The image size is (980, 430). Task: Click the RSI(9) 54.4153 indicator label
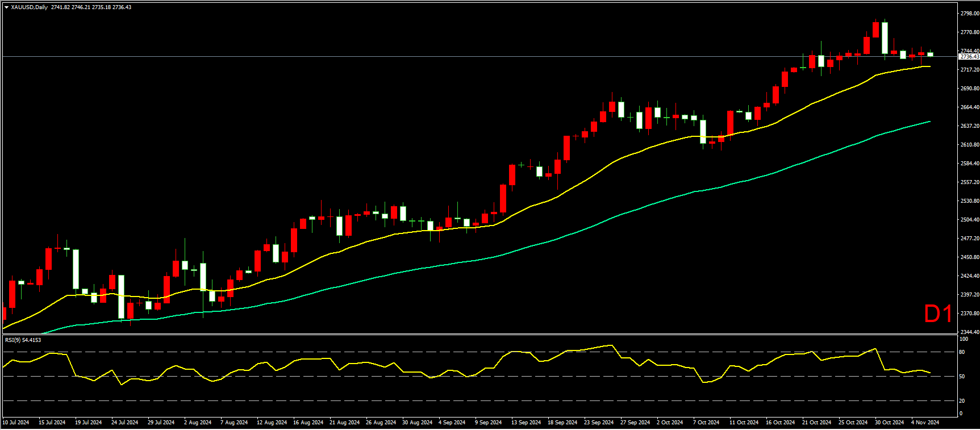(23, 340)
